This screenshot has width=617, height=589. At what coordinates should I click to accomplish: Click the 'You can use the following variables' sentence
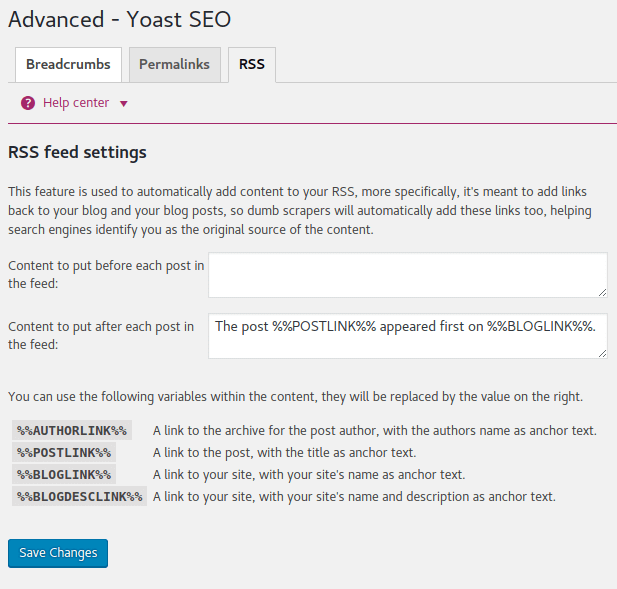296,396
